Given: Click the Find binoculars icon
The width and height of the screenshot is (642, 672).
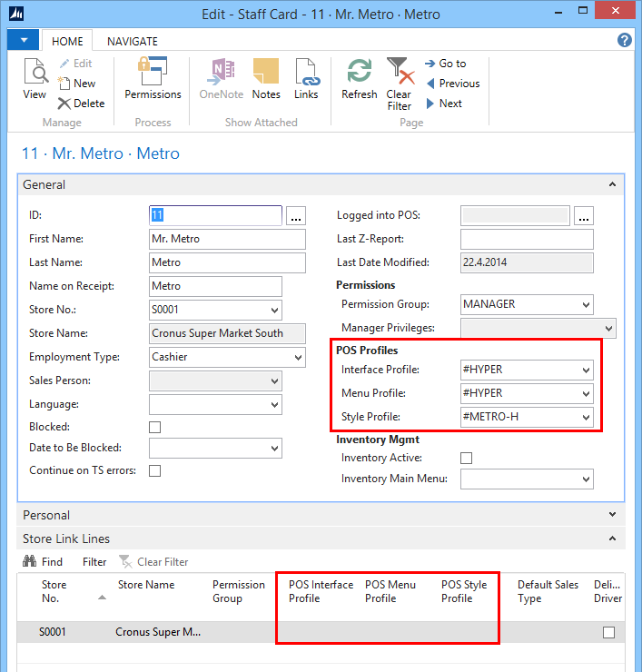Looking at the screenshot, I should point(30,562).
